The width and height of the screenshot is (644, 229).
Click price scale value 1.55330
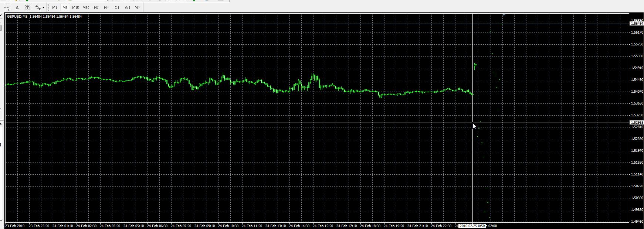(x=637, y=56)
